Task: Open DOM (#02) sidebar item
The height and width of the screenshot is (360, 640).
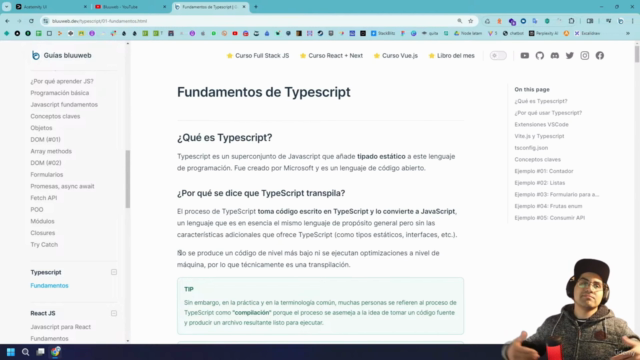Action: pyautogui.click(x=46, y=163)
